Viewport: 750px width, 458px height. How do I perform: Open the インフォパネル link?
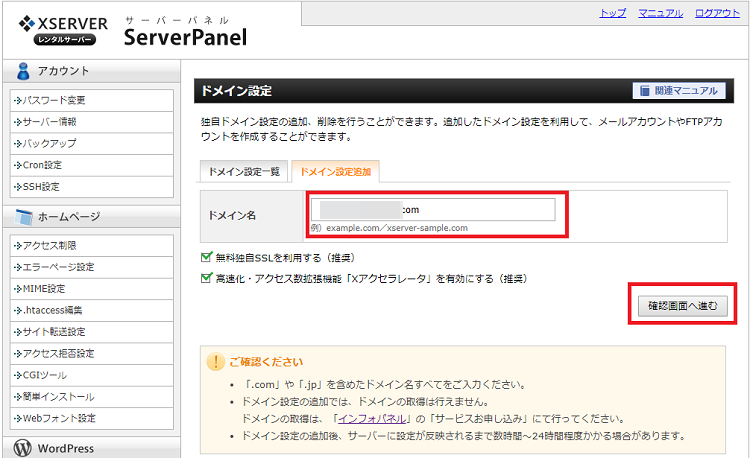pyautogui.click(x=372, y=419)
